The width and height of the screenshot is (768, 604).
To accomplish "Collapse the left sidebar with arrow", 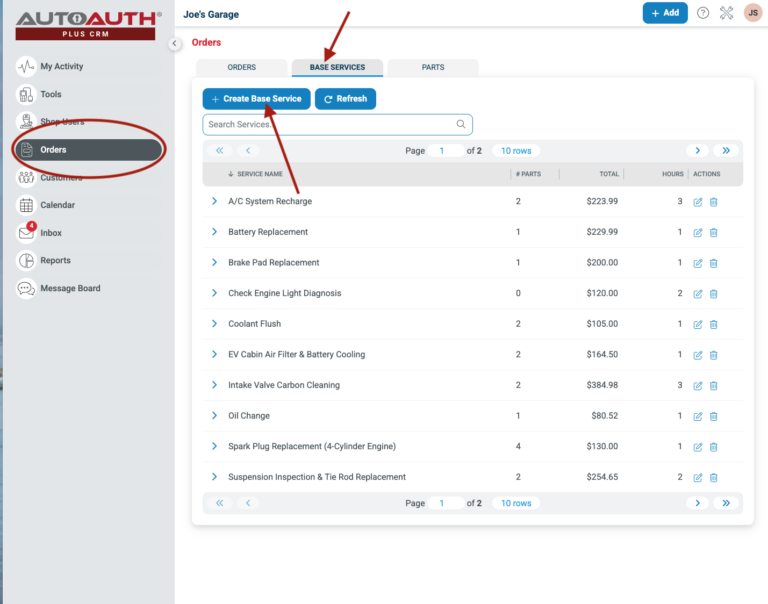I will click(x=175, y=44).
